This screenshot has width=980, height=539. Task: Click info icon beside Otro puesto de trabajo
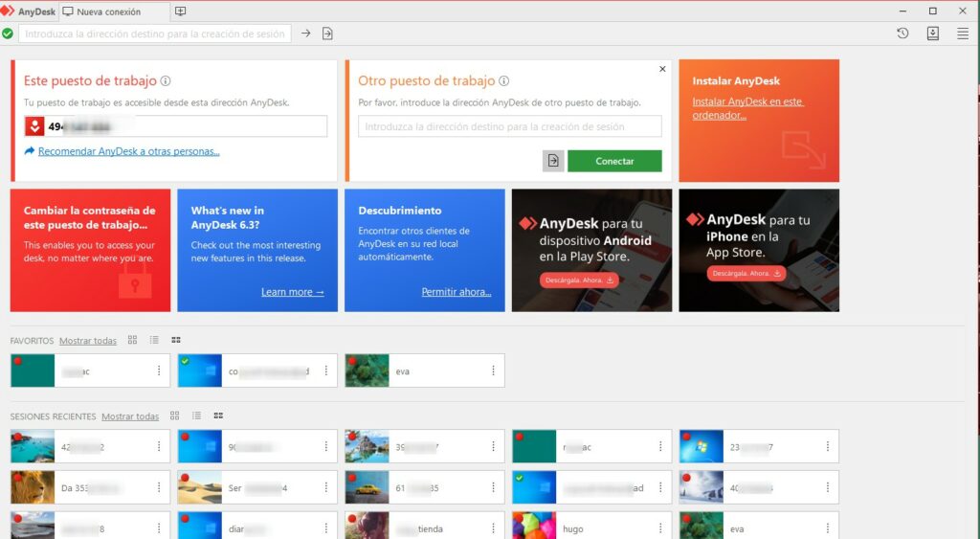point(503,80)
